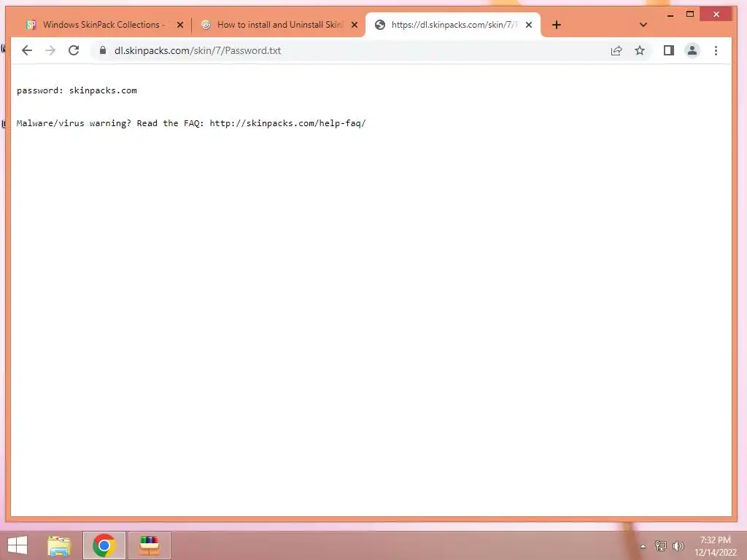Open a new browser tab
This screenshot has width=747, height=560.
pyautogui.click(x=556, y=25)
